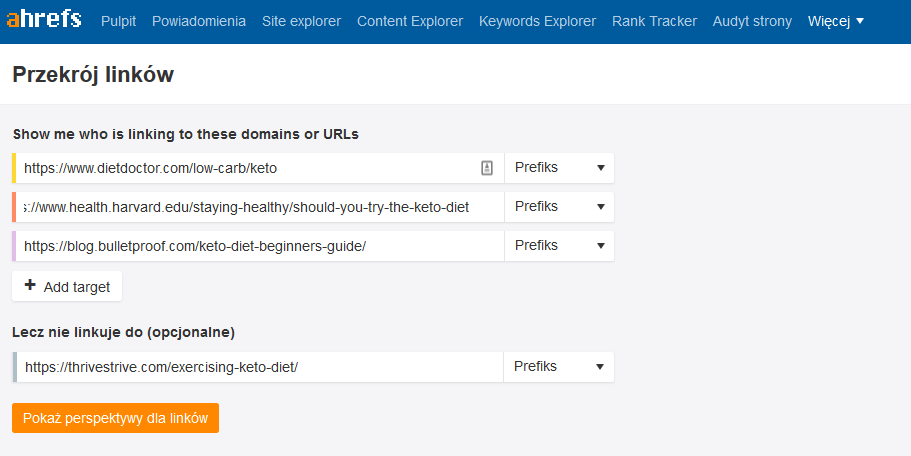Screen dimensions: 911x456
Task: Click the contact card icon in dietdoctor field
Action: click(x=487, y=168)
